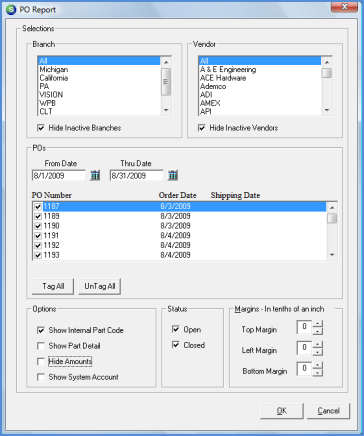Screen dimensions: 364x436
Task: Select CLT in the Branch list
Action: (x=99, y=111)
